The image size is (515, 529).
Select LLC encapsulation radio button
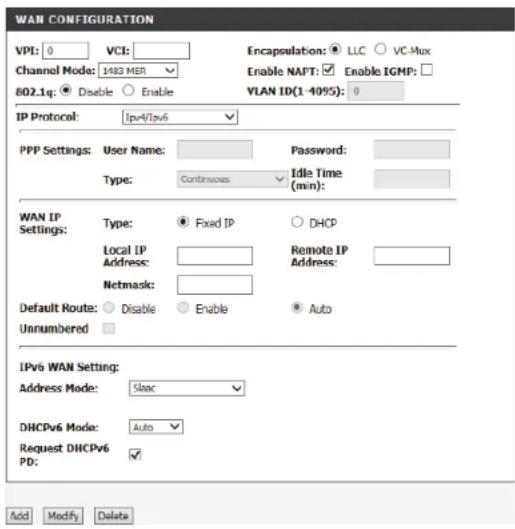335,49
